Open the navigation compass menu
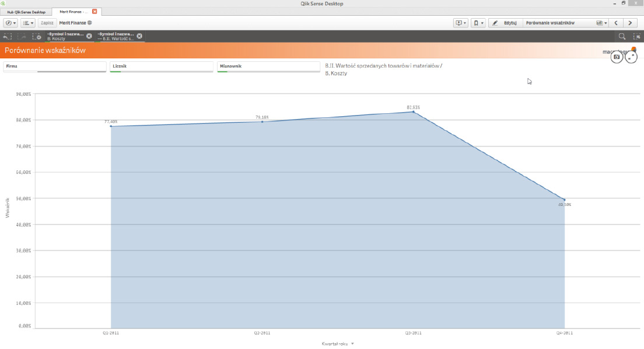The height and width of the screenshot is (349, 644). click(x=10, y=23)
